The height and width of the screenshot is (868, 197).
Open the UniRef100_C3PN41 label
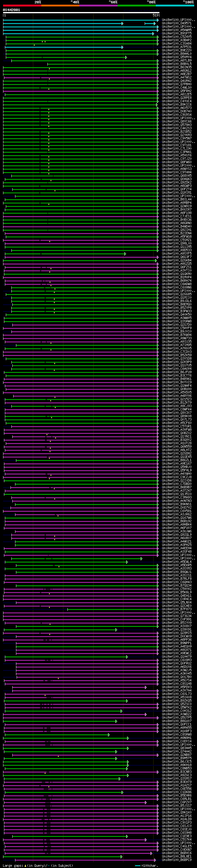(177, 152)
